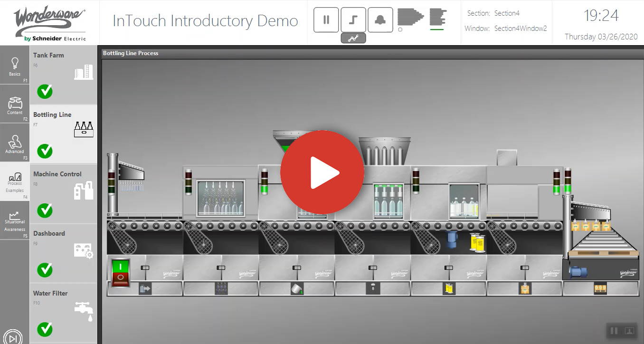
Task: Open the trend line chart button
Action: [353, 38]
